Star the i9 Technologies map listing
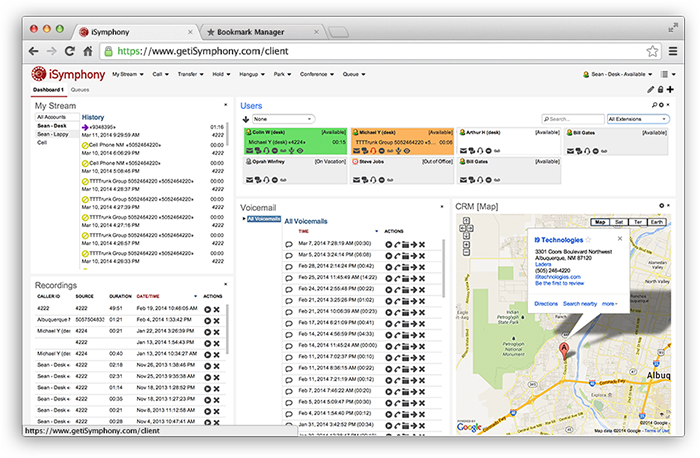 click(588, 239)
